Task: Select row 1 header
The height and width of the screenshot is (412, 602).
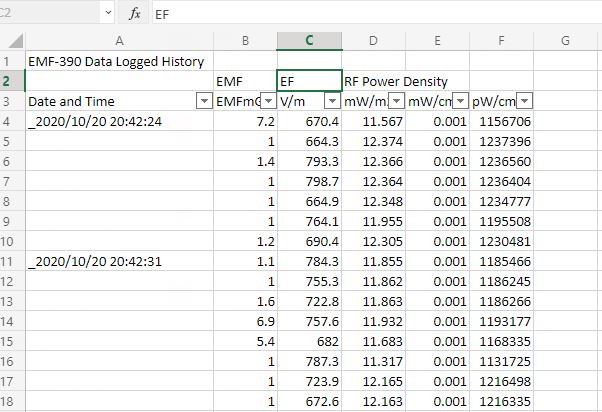Action: click(12, 61)
